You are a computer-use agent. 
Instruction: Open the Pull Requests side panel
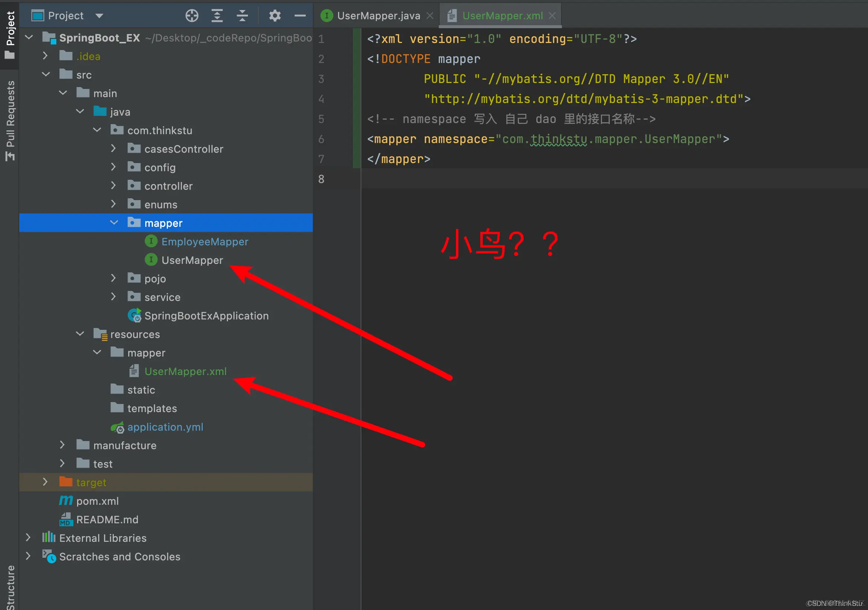[x=10, y=120]
